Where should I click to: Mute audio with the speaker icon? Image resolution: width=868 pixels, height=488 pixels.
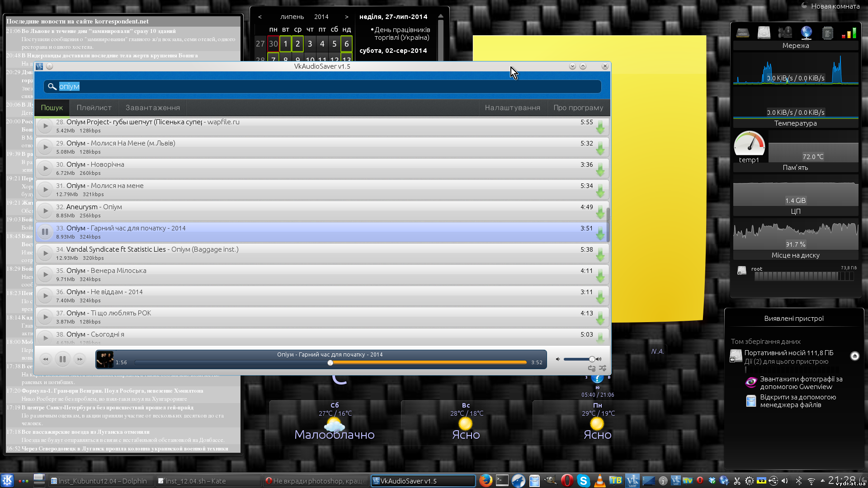pos(558,359)
